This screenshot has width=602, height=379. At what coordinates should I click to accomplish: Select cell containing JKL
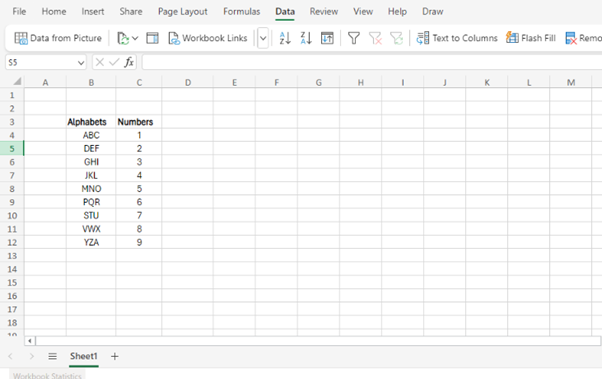tap(91, 175)
